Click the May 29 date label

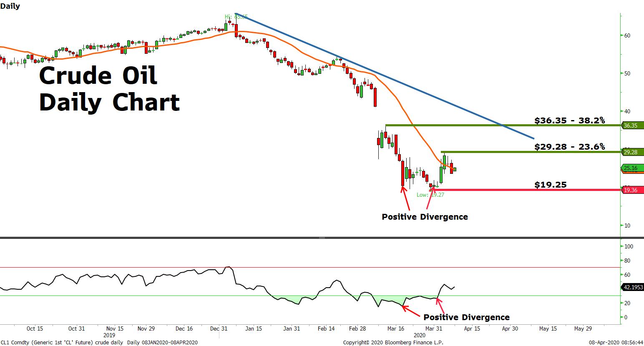click(x=583, y=328)
